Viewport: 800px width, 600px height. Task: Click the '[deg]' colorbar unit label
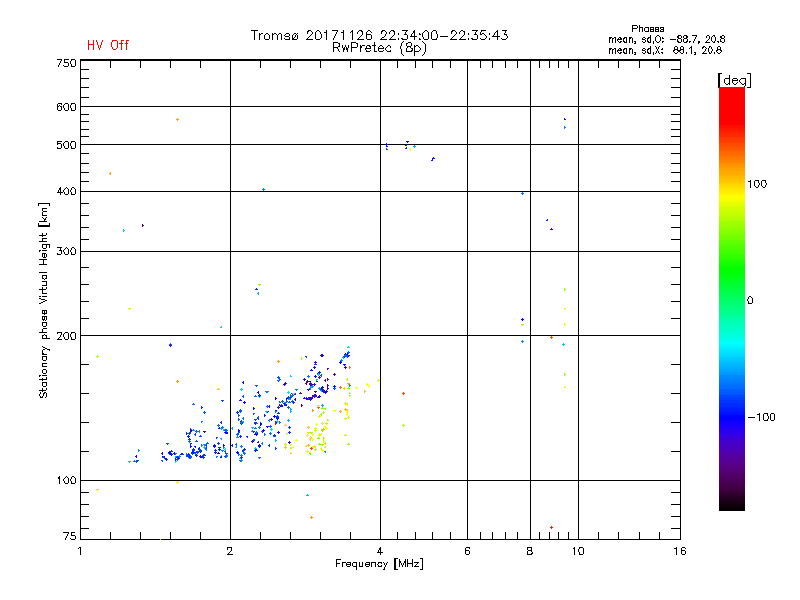(x=734, y=81)
